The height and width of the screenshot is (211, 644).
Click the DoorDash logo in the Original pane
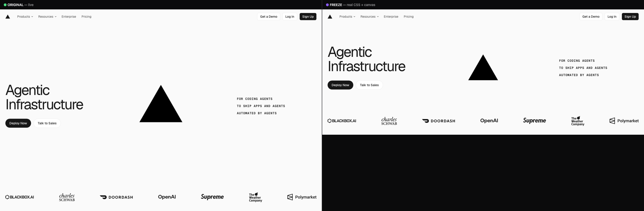(116, 197)
